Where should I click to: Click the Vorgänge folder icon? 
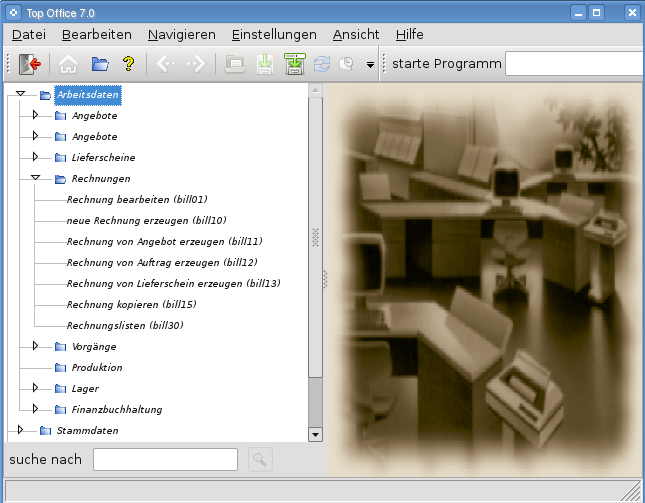(60, 347)
